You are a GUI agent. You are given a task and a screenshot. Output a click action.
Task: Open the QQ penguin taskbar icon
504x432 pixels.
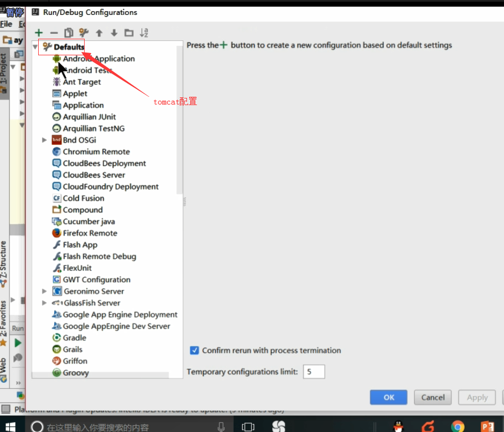(398, 426)
